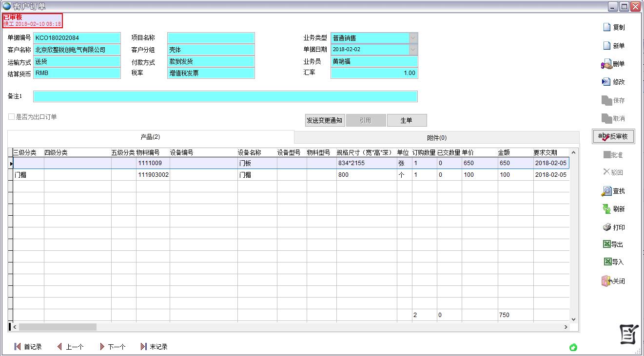Refresh the order with 刷新

click(x=606, y=209)
